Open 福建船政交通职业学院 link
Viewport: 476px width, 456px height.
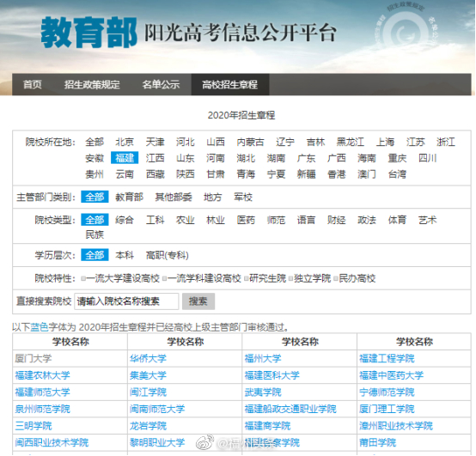[x=290, y=409]
